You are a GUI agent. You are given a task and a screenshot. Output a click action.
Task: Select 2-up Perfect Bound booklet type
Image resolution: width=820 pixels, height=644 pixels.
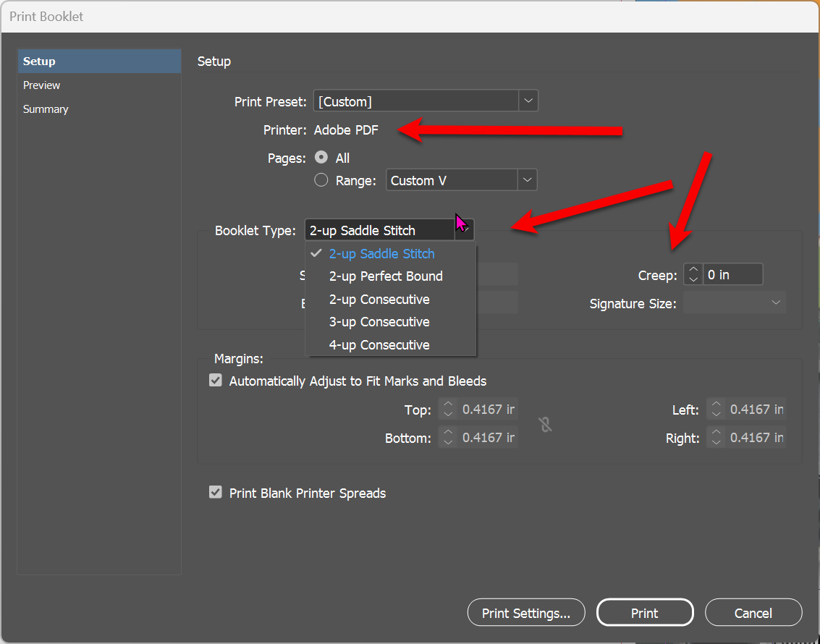385,276
